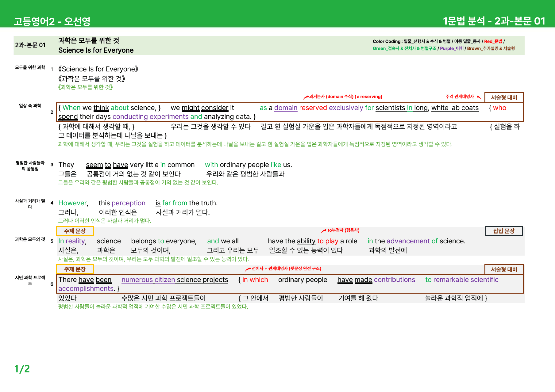This screenshot has width=555, height=392.
Task: Click the purple word 'accomplishments.' in sentence 6
Action: (x=87, y=289)
